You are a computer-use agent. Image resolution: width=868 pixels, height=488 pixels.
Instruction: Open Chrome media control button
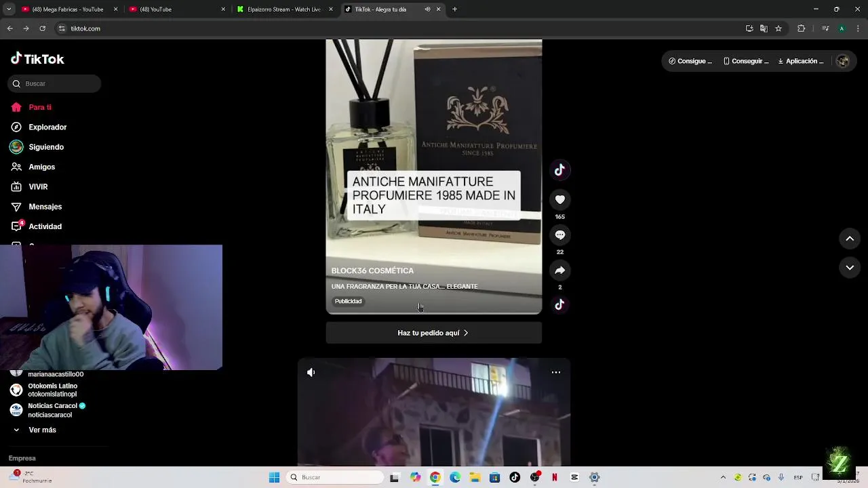[825, 28]
